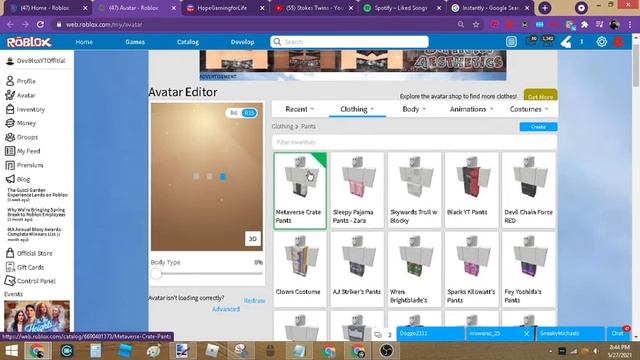The height and width of the screenshot is (360, 640).
Task: Select Fey Yoshida's Pants item
Action: pyautogui.click(x=529, y=269)
